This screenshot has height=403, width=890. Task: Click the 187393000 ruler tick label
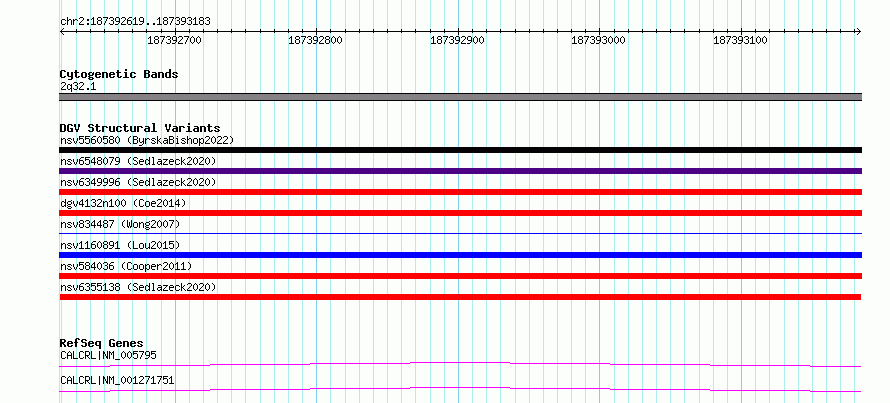coord(598,41)
